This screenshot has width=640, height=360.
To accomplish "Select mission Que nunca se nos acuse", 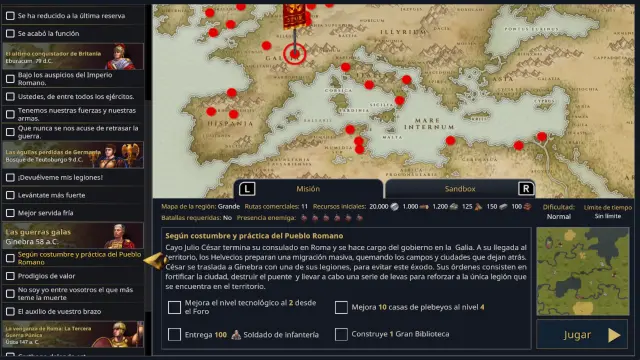I will [x=73, y=132].
